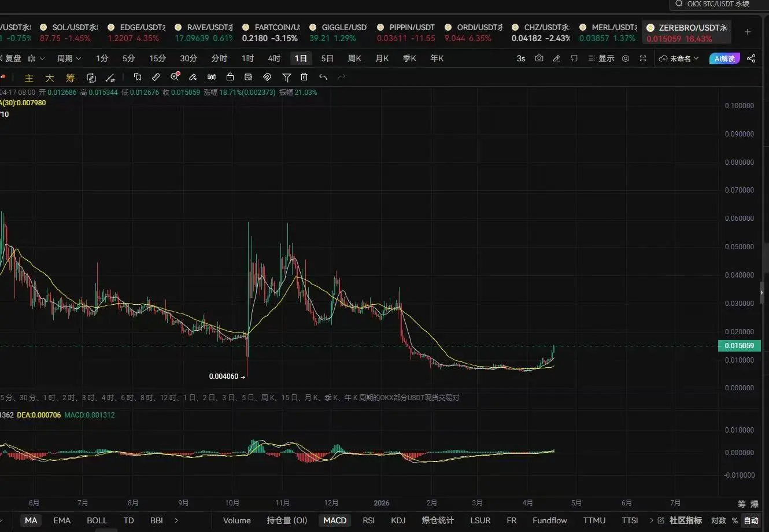Click the filter funnel icon

286,77
